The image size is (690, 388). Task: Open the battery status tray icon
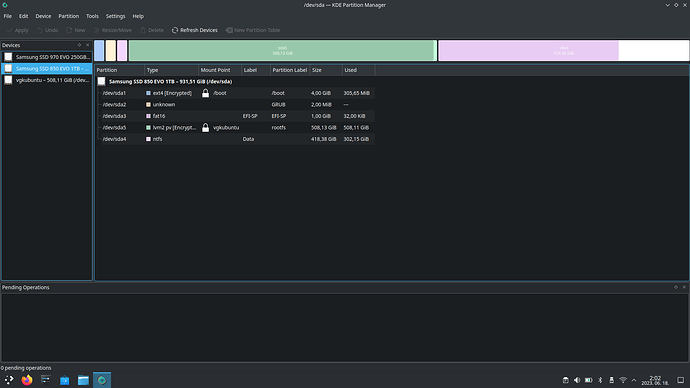coord(588,380)
